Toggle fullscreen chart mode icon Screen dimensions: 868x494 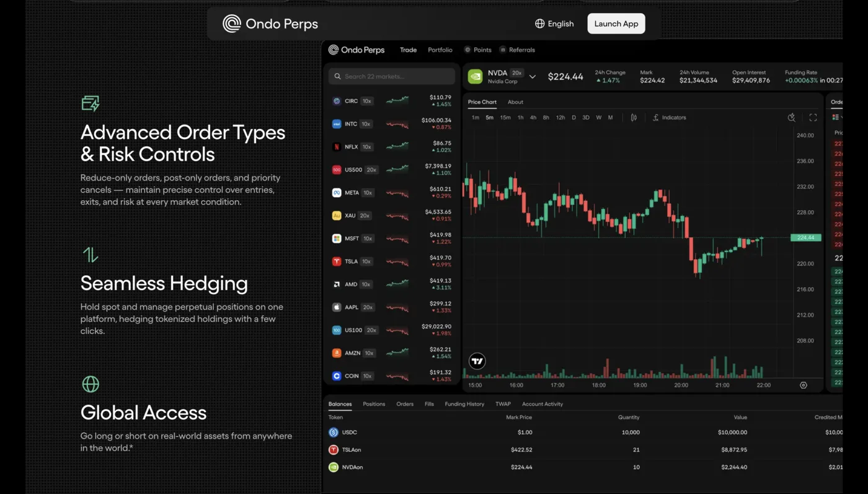(813, 118)
